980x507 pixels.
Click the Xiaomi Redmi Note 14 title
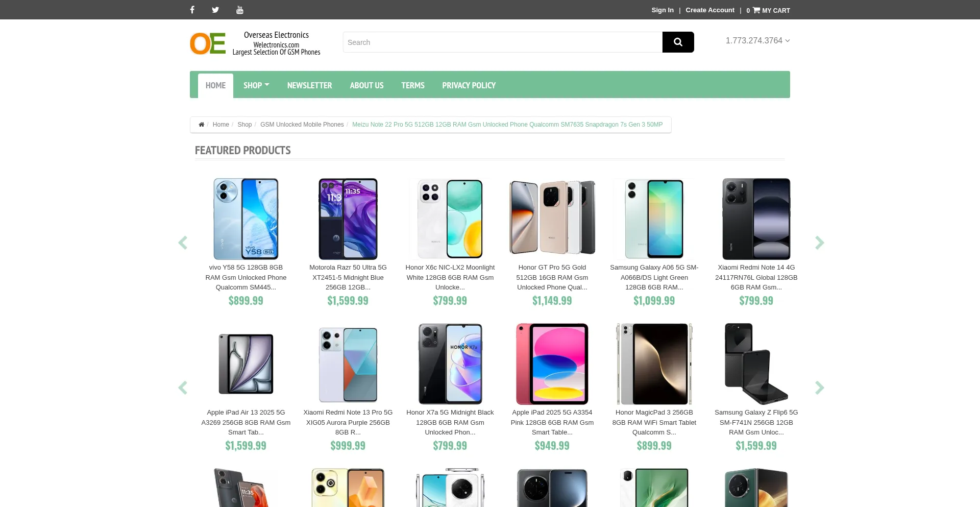click(x=756, y=277)
